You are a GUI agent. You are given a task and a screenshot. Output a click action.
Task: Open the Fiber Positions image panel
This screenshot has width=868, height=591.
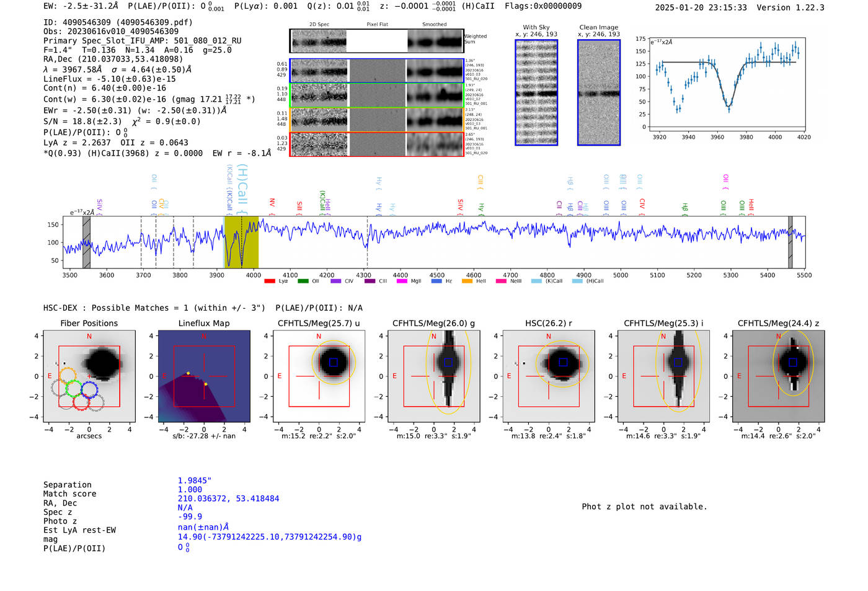pos(89,376)
